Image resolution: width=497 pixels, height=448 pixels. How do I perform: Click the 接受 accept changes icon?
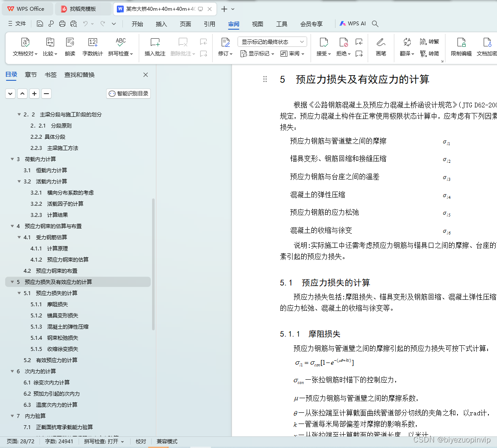[x=323, y=43]
